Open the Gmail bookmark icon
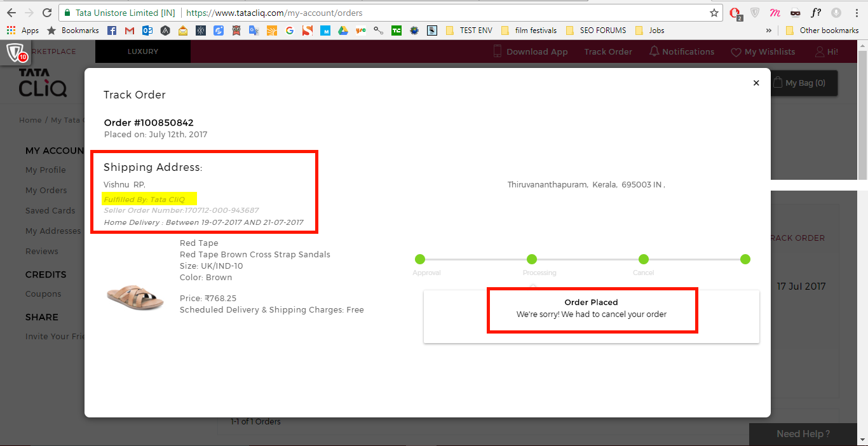Screen dimensions: 868x446 coord(130,30)
